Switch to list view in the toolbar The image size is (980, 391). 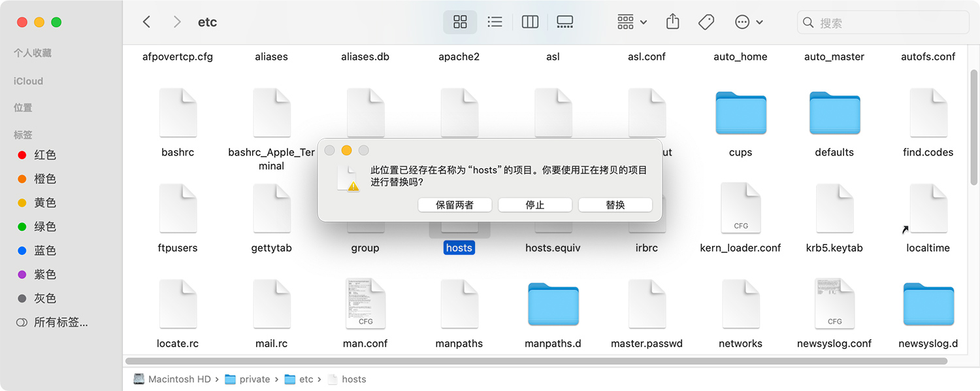[x=495, y=22]
